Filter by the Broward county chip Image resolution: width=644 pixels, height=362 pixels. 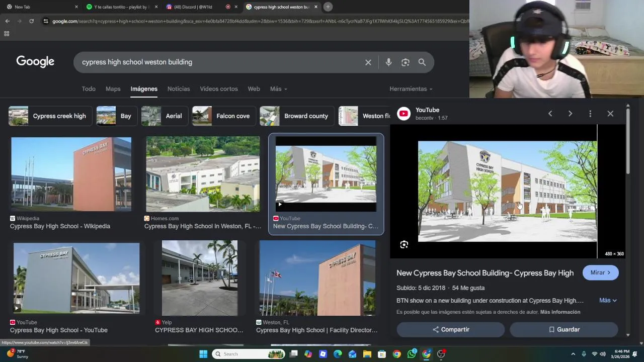pyautogui.click(x=297, y=116)
